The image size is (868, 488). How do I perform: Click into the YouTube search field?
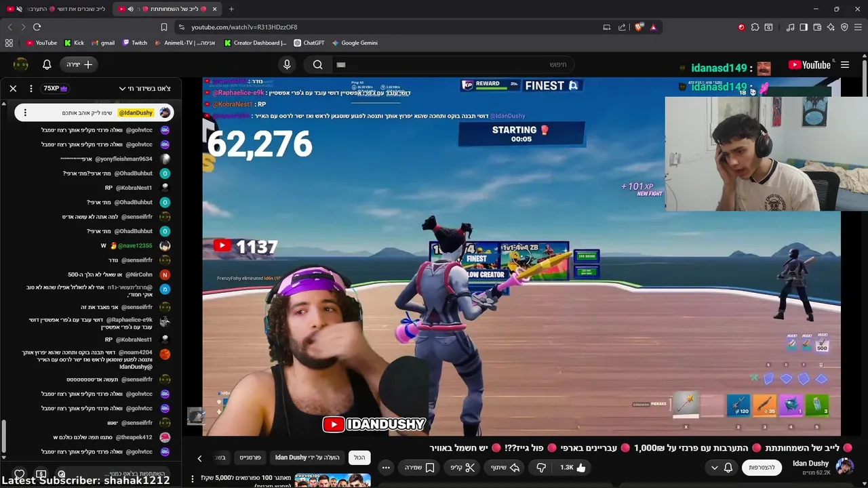(x=453, y=64)
